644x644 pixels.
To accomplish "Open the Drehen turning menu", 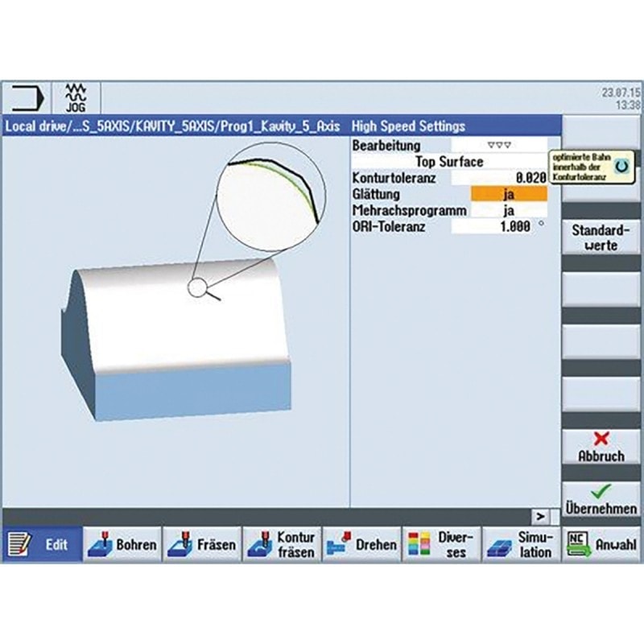I will click(x=361, y=544).
